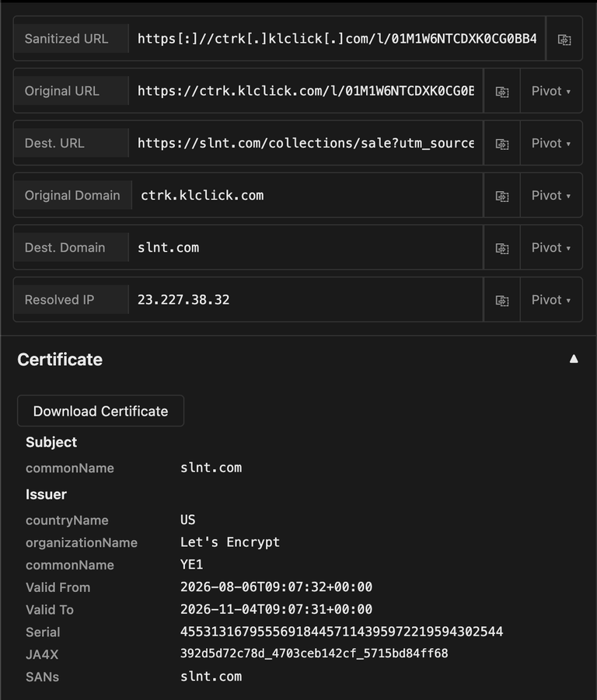Click the slnt.com Dest. Domain value
The image size is (597, 700).
click(x=169, y=248)
